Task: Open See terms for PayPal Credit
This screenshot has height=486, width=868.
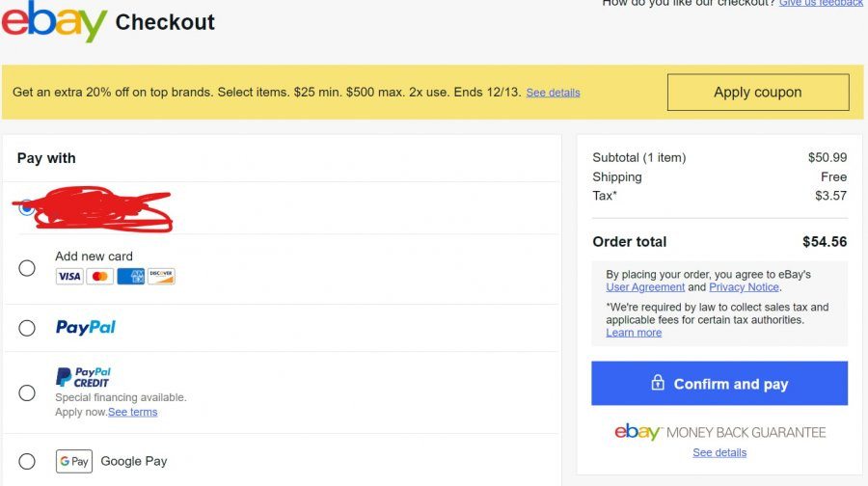Action: (x=133, y=413)
